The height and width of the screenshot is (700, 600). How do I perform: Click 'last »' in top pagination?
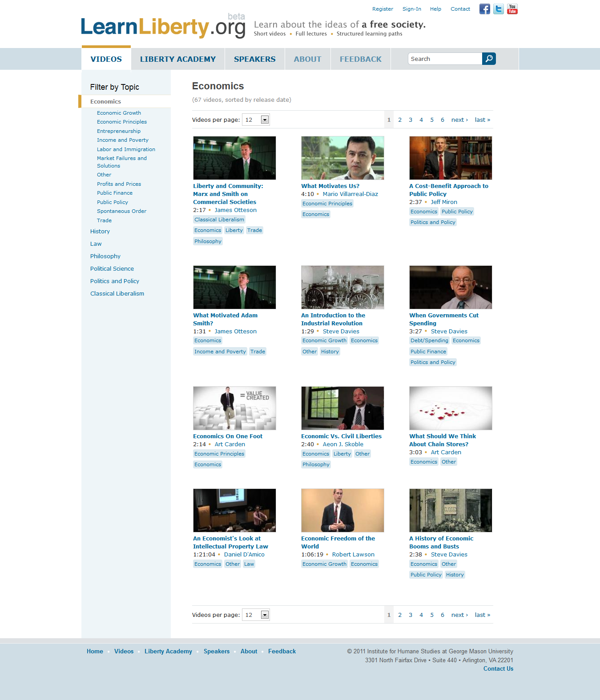pyautogui.click(x=483, y=120)
